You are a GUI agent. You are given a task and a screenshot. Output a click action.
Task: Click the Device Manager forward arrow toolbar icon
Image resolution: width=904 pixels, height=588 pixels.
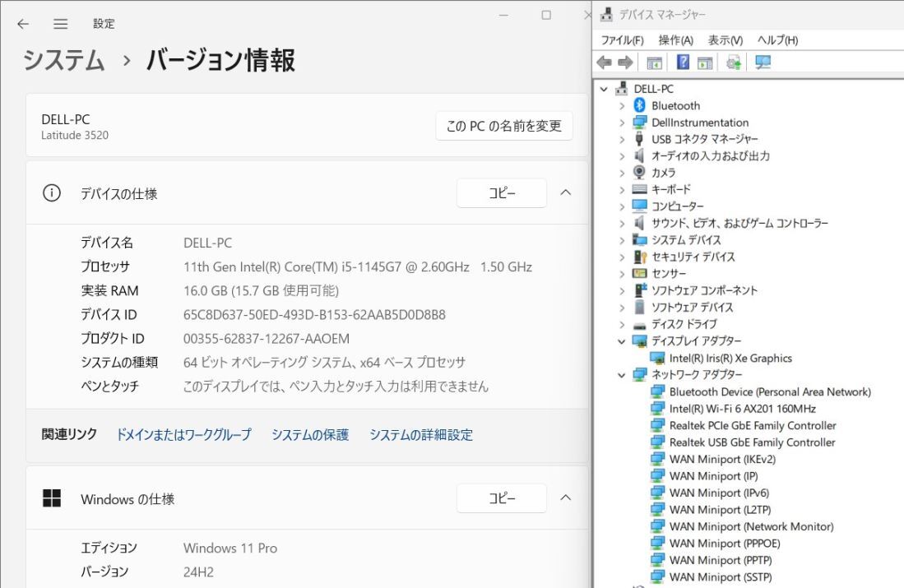(625, 63)
